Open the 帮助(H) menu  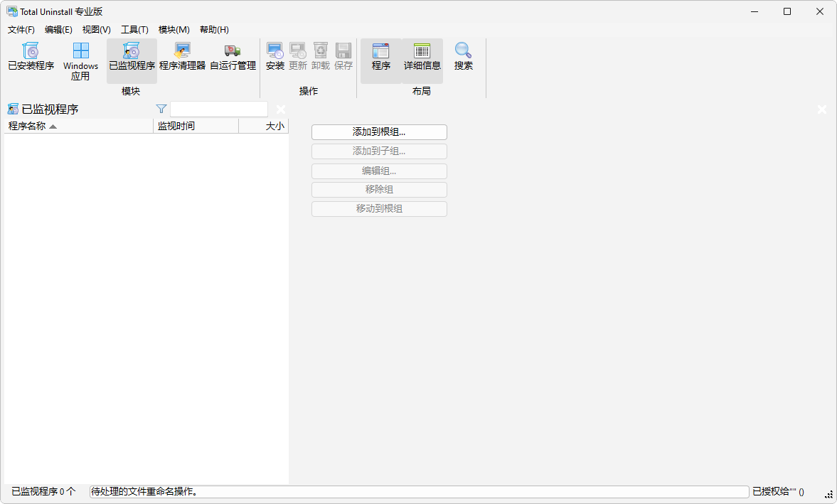pyautogui.click(x=215, y=29)
